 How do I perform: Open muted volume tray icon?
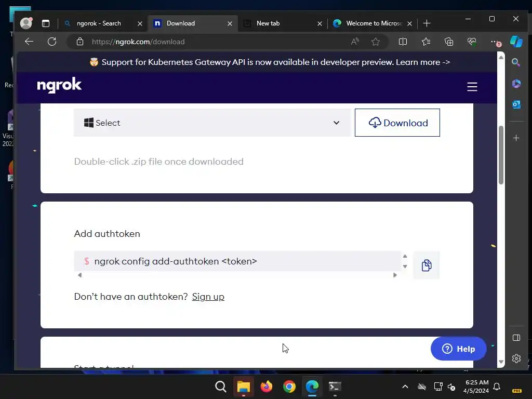click(x=451, y=387)
